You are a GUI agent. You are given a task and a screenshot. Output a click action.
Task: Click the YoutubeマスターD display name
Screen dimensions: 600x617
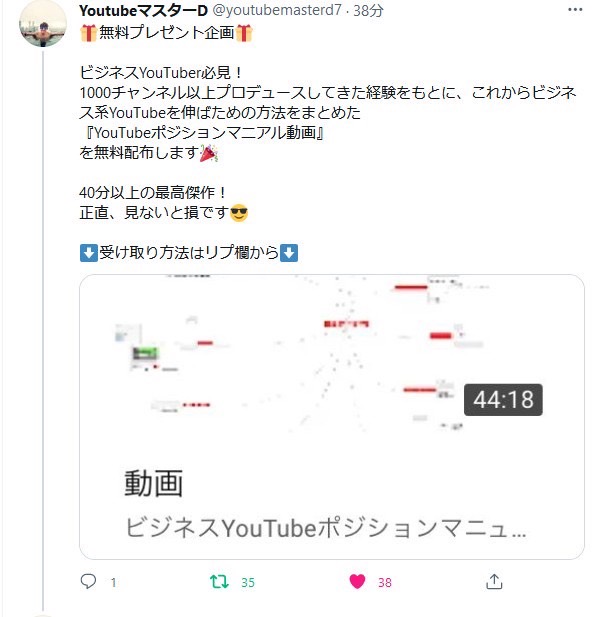tap(143, 11)
